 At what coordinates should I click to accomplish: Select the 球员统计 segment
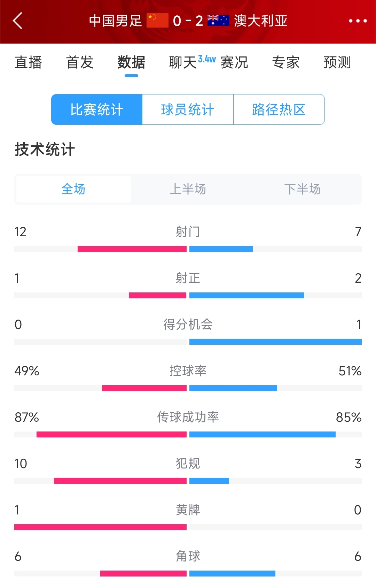click(x=188, y=109)
